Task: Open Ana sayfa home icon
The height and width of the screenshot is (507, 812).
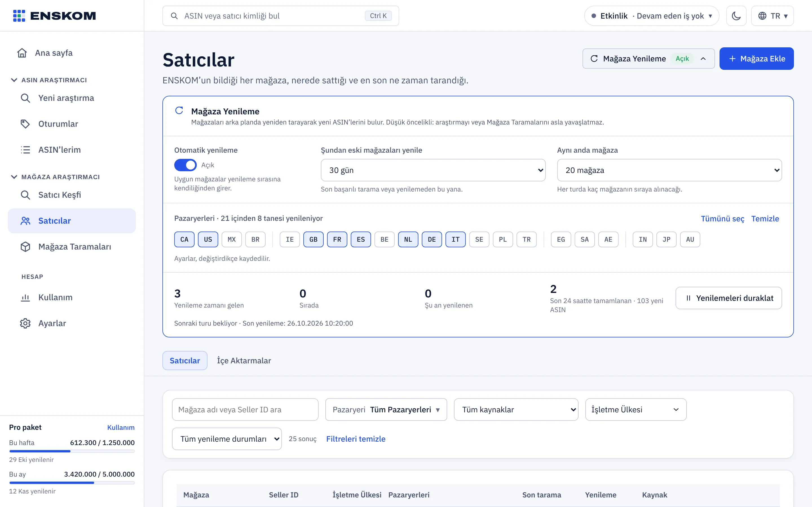Action: 22,53
